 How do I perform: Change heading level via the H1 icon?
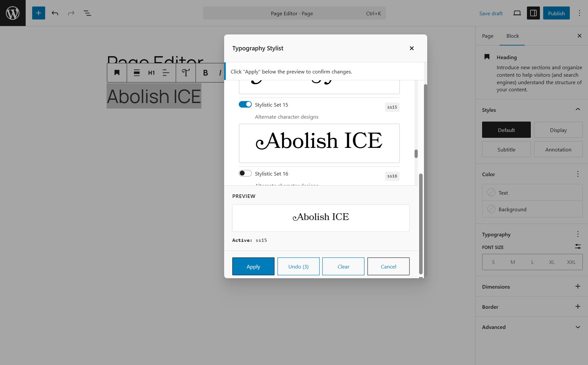151,72
